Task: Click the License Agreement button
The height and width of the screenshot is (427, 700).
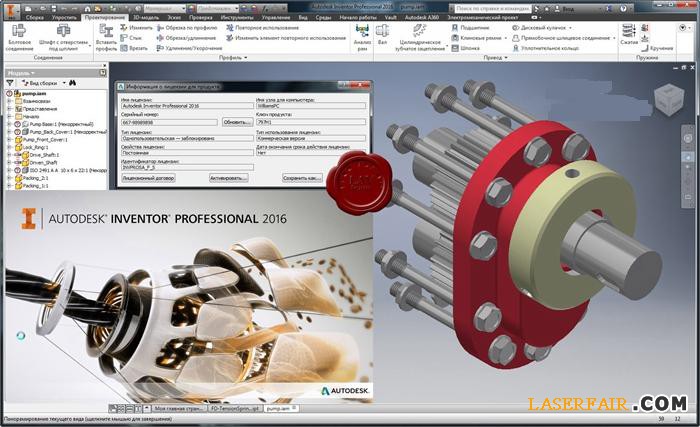Action: tap(147, 177)
